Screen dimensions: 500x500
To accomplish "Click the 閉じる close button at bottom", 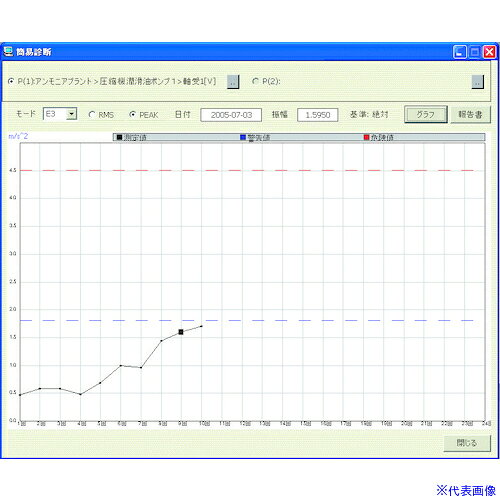I will pyautogui.click(x=467, y=443).
